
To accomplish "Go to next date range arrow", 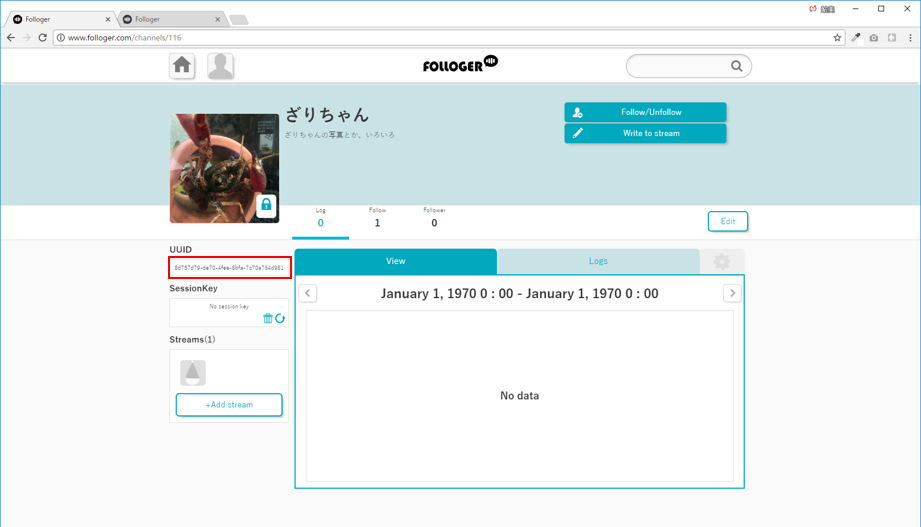I will pos(732,293).
